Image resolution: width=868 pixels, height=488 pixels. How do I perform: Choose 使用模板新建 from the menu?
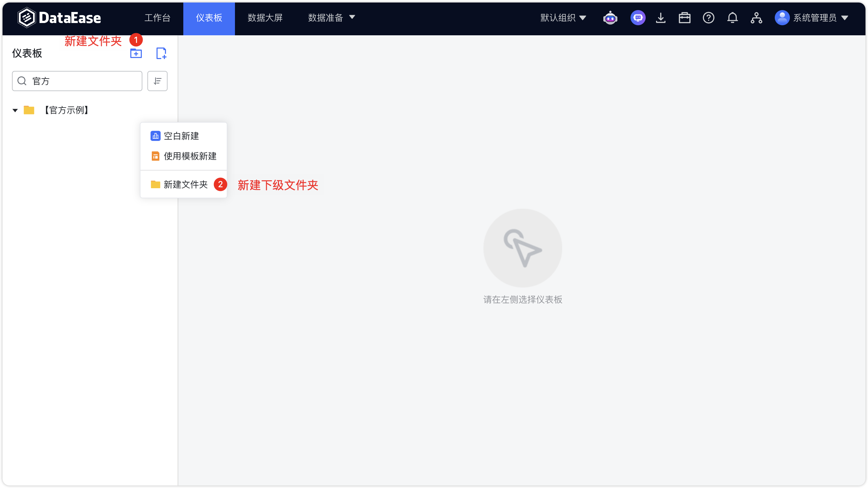(184, 156)
